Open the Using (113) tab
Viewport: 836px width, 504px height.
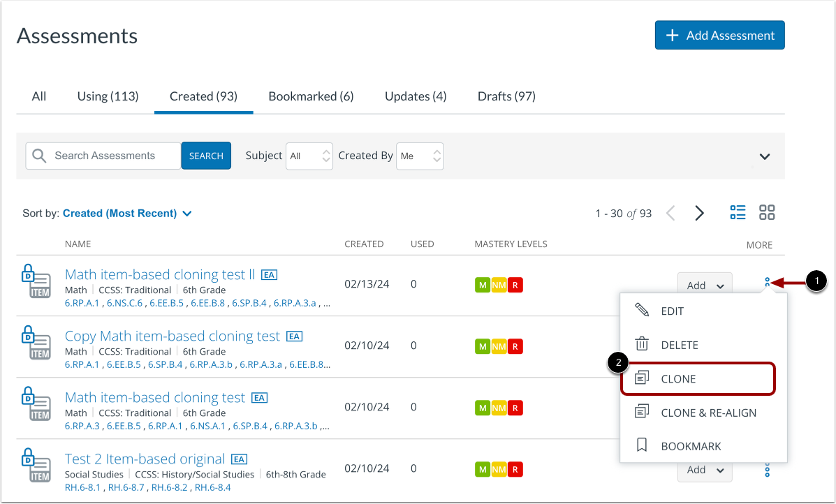pyautogui.click(x=108, y=96)
